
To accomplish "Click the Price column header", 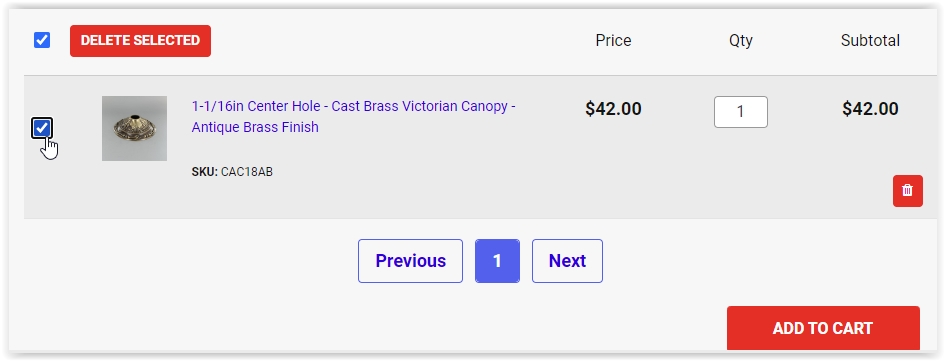I will click(614, 40).
